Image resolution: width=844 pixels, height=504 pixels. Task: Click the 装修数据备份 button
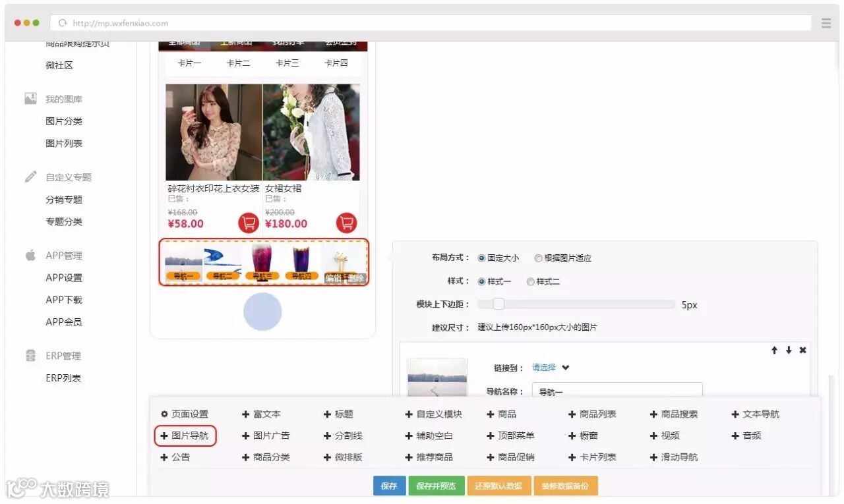tap(566, 486)
